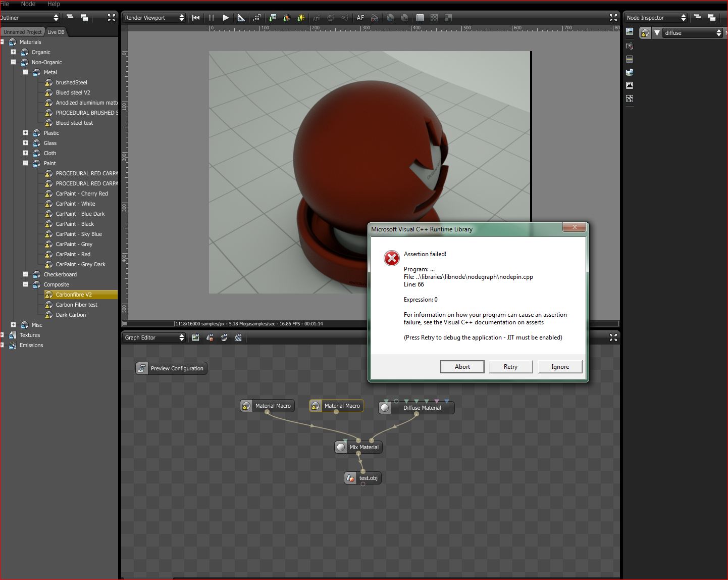Open the Render Viewport panel type dropdown
Screen dimensions: 728x580
(154, 18)
